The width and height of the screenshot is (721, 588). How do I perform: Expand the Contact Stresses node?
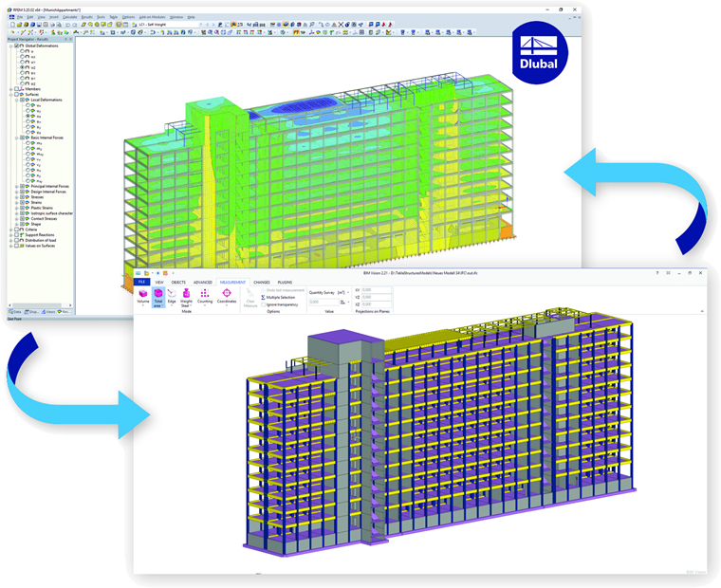pyautogui.click(x=16, y=219)
